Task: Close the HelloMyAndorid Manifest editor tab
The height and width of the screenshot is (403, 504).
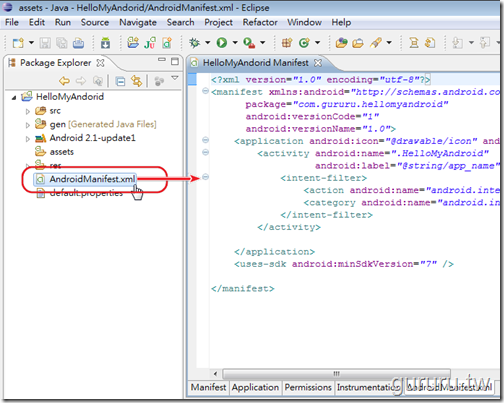Action: pyautogui.click(x=318, y=63)
